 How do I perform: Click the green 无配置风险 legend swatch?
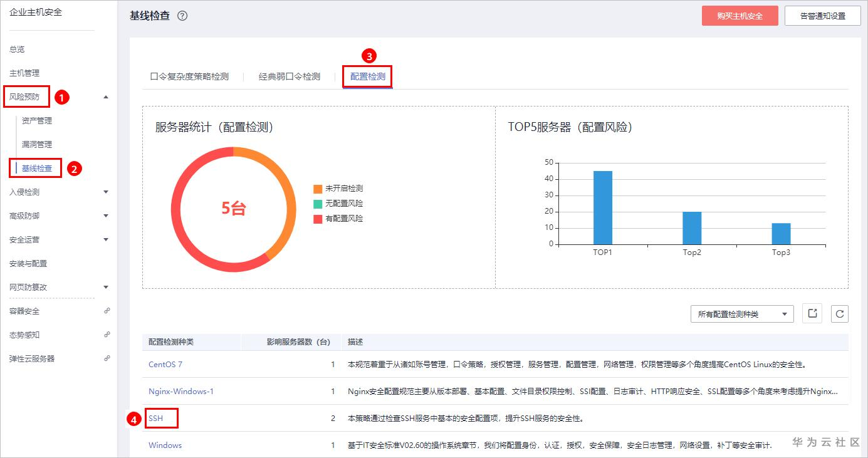coord(318,204)
